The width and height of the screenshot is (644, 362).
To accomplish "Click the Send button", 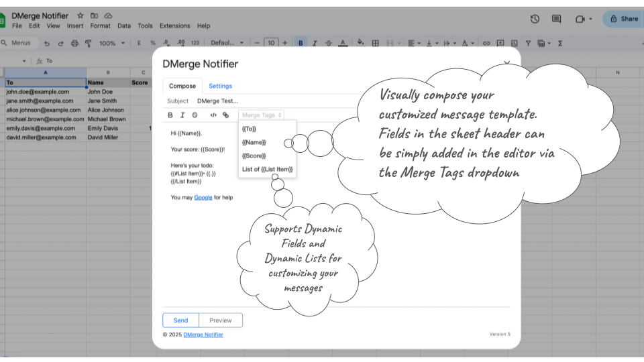I will coord(180,320).
